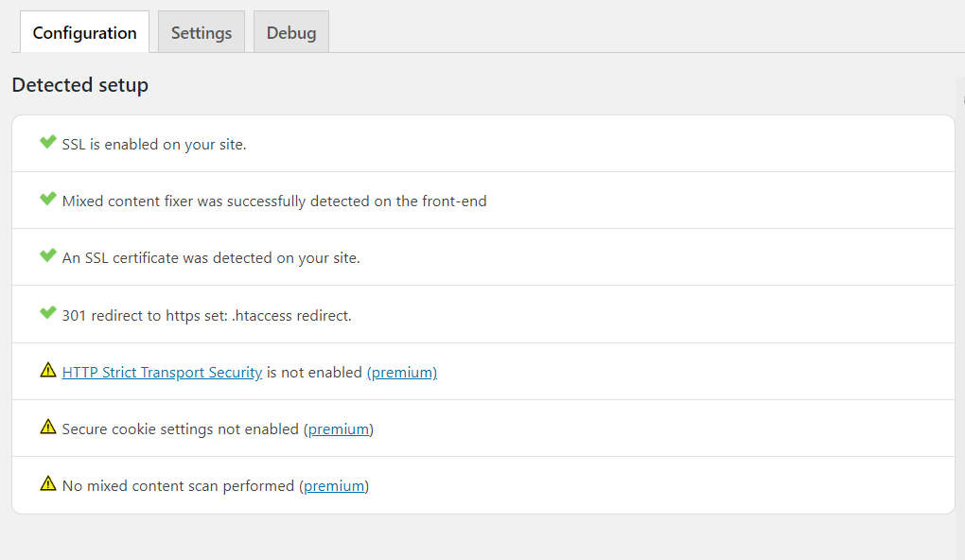Click the Detected setup heading
Image resolution: width=965 pixels, height=560 pixels.
click(x=80, y=85)
